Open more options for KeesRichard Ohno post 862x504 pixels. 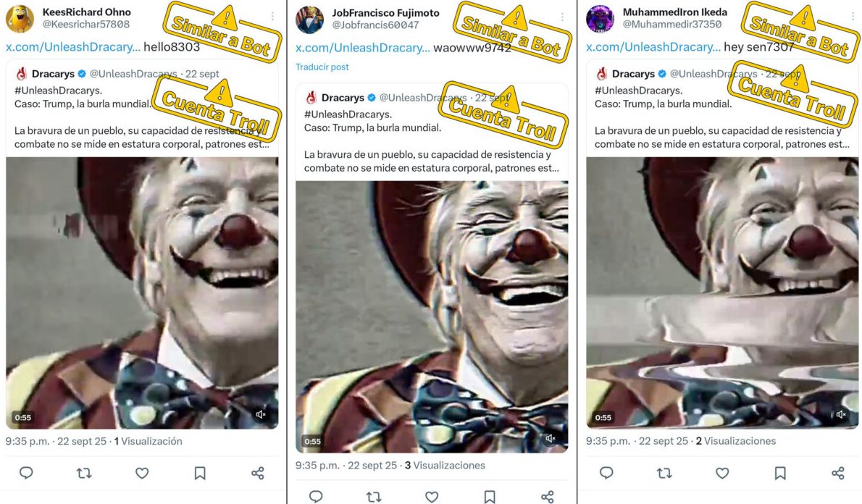pyautogui.click(x=272, y=16)
